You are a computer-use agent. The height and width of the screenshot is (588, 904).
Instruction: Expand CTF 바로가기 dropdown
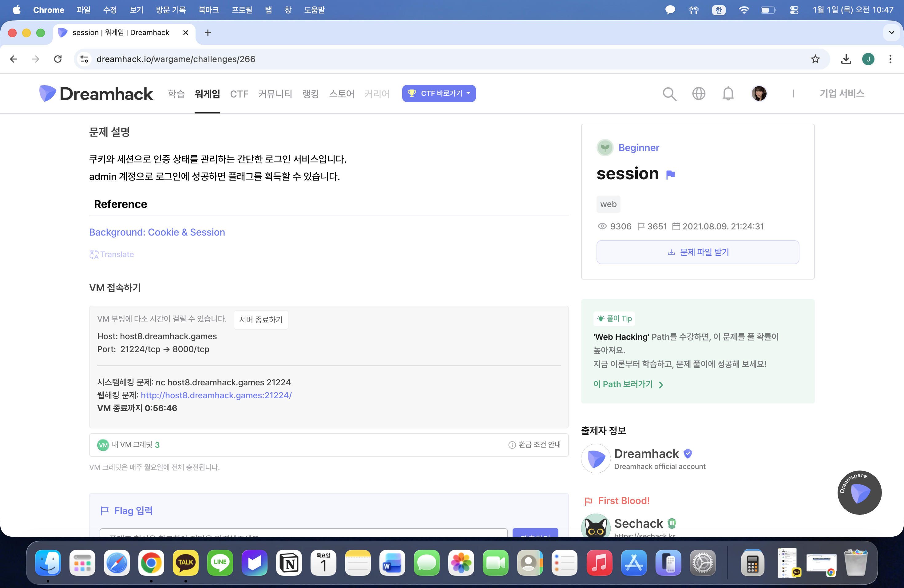439,93
